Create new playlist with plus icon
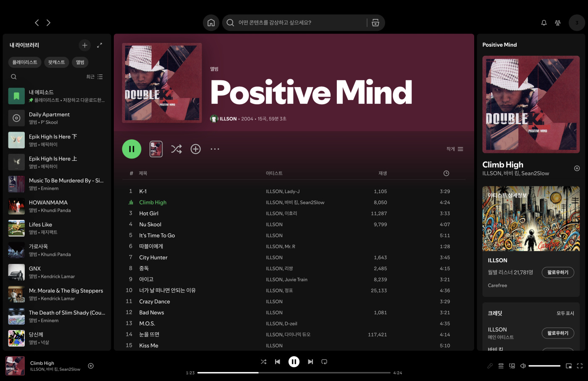Image resolution: width=588 pixels, height=381 pixels. (85, 45)
